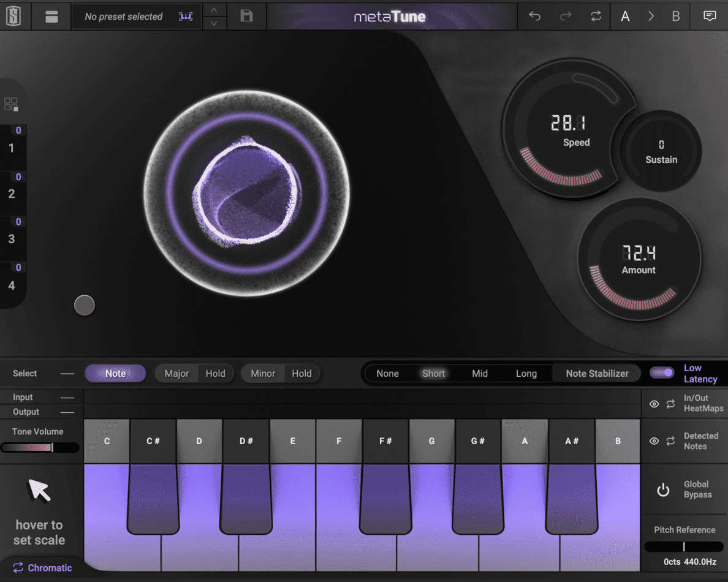Click In/Out HeatMaps swap arrows icon
The width and height of the screenshot is (728, 582).
[x=670, y=404]
